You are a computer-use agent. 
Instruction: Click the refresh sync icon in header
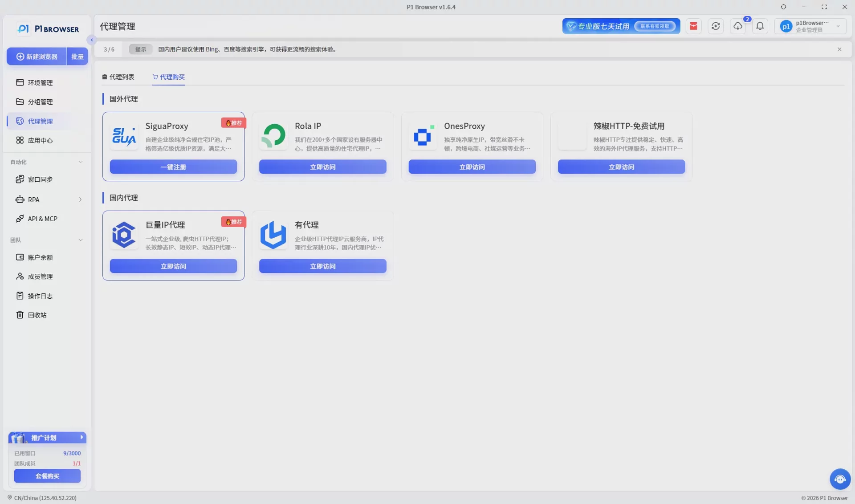click(x=716, y=26)
